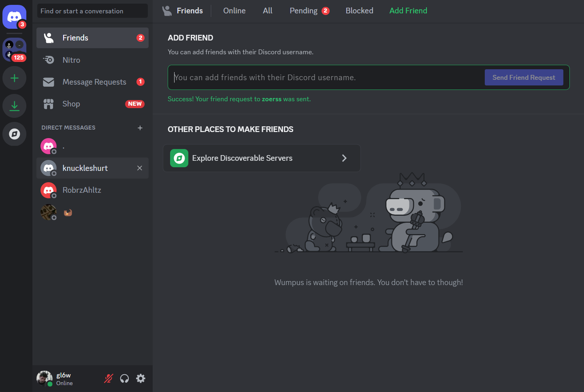
Task: Click Download Apps arrow icon
Action: pyautogui.click(x=15, y=106)
